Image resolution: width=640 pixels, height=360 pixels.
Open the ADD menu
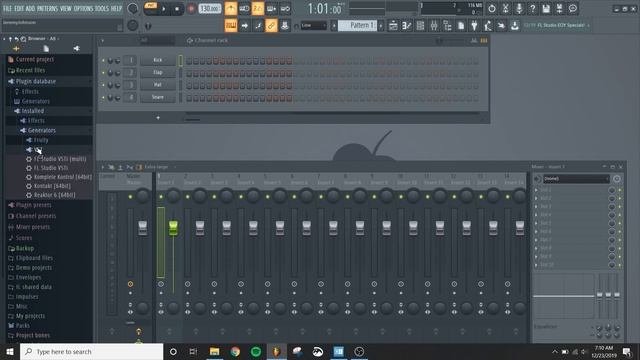pyautogui.click(x=31, y=9)
